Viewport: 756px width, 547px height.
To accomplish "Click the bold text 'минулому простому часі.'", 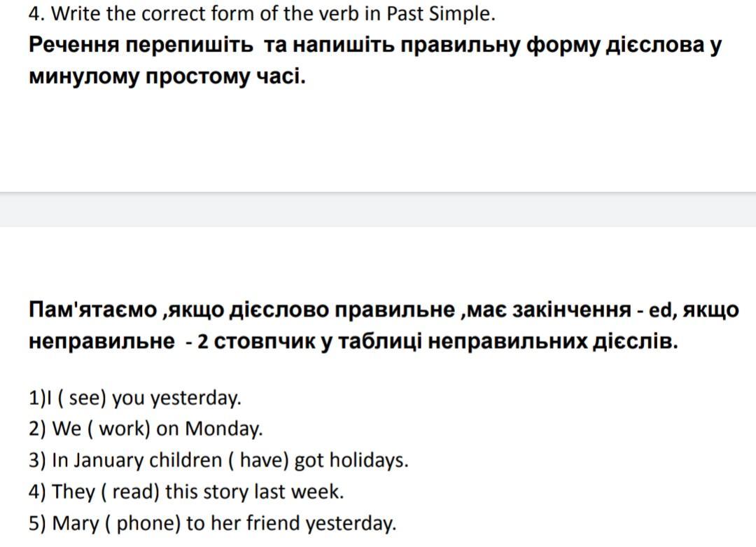I will tap(167, 76).
